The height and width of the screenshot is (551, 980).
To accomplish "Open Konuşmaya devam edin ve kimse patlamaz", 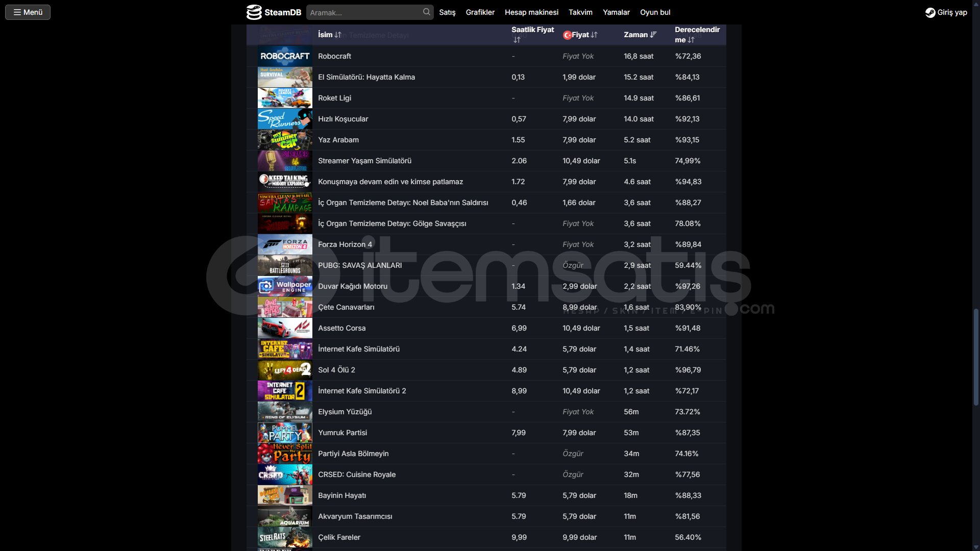I will [390, 182].
